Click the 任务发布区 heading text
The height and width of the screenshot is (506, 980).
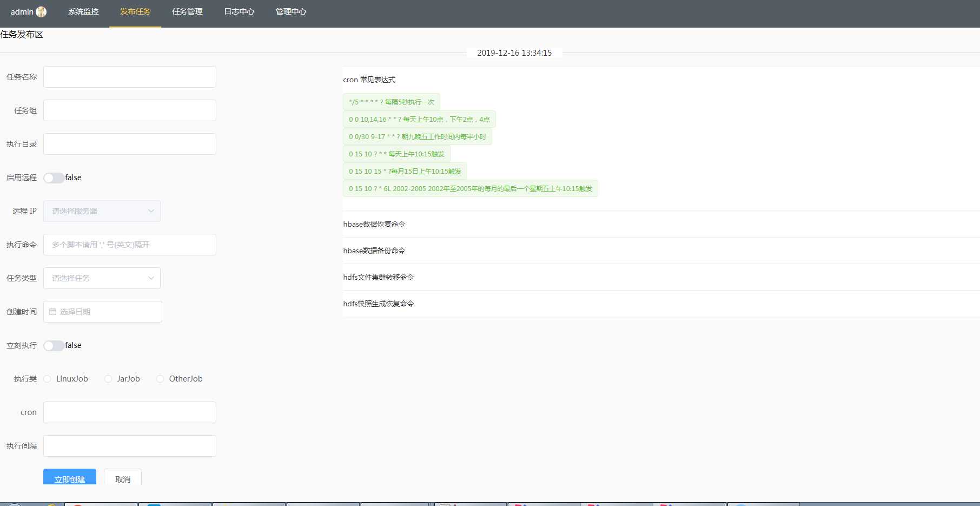click(22, 34)
